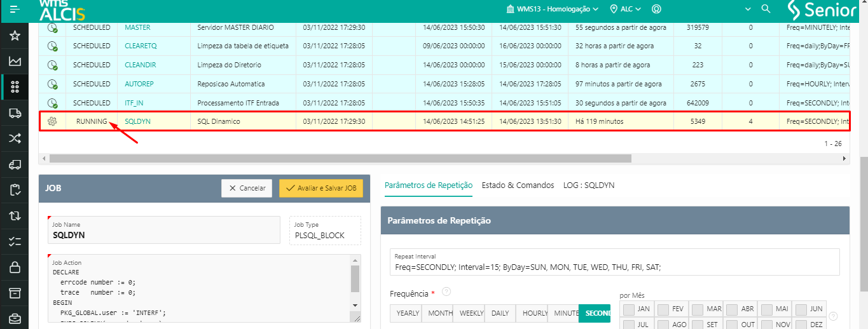Open the repeat arrows icon in sidebar
Screen dimensions: 868x329
click(x=14, y=216)
